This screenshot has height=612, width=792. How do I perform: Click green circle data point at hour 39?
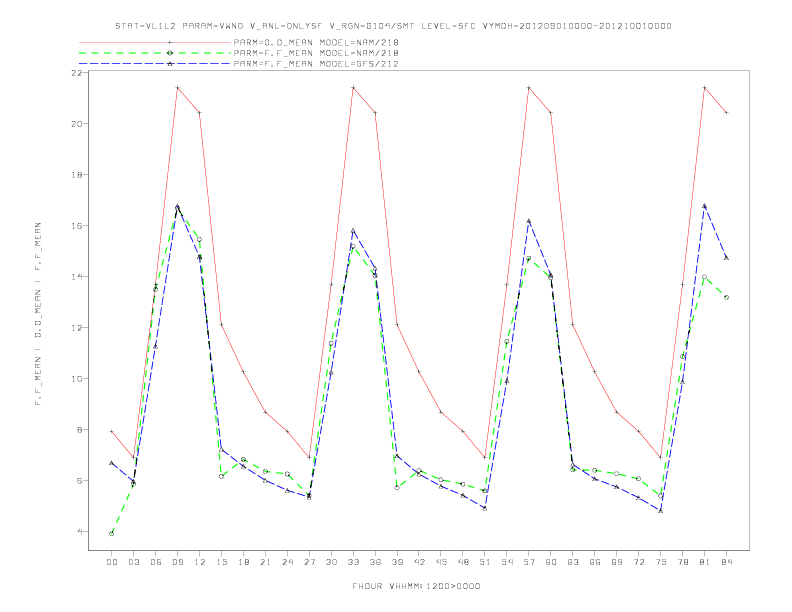coord(397,488)
